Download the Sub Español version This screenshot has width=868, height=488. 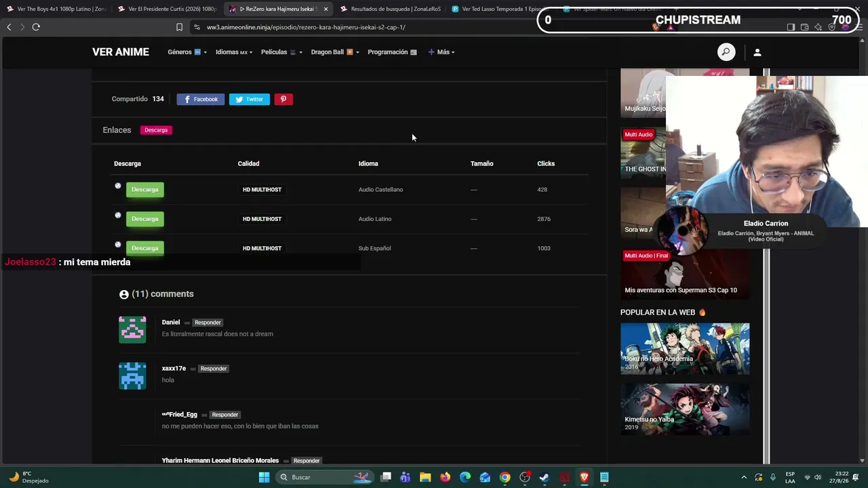coord(145,248)
